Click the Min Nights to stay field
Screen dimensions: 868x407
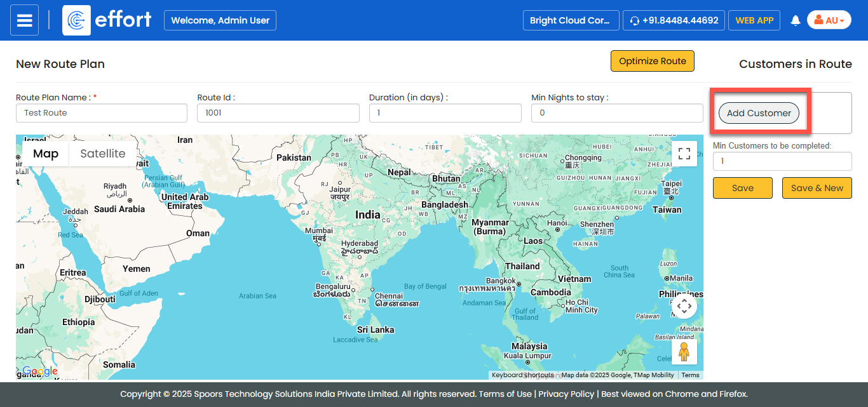pos(617,113)
